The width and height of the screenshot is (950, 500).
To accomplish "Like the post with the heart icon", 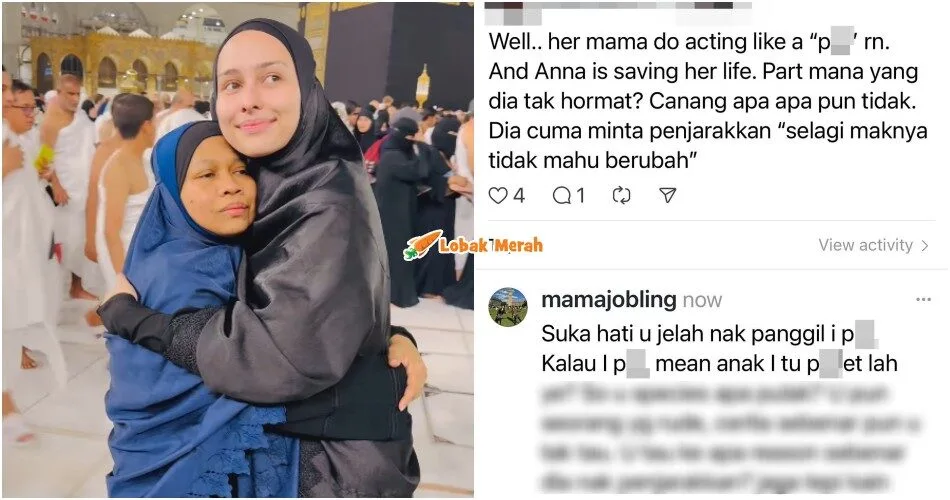I will coord(497,196).
